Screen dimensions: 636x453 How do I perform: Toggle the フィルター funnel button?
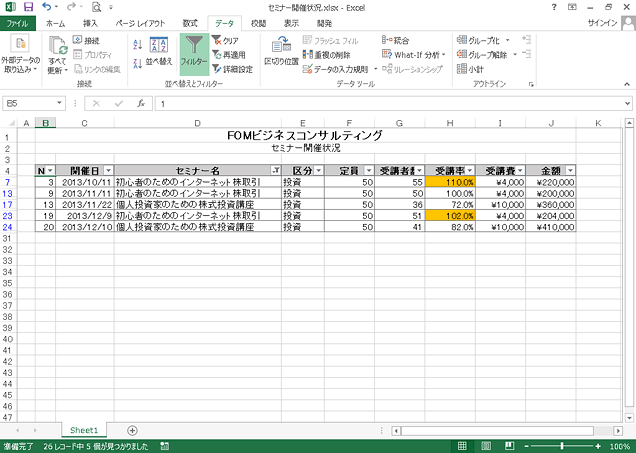[194, 54]
